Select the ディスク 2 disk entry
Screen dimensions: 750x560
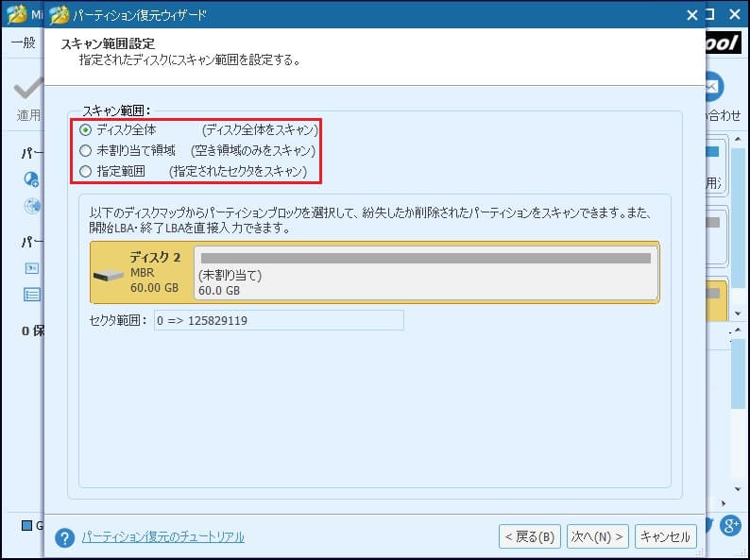pyautogui.click(x=374, y=272)
